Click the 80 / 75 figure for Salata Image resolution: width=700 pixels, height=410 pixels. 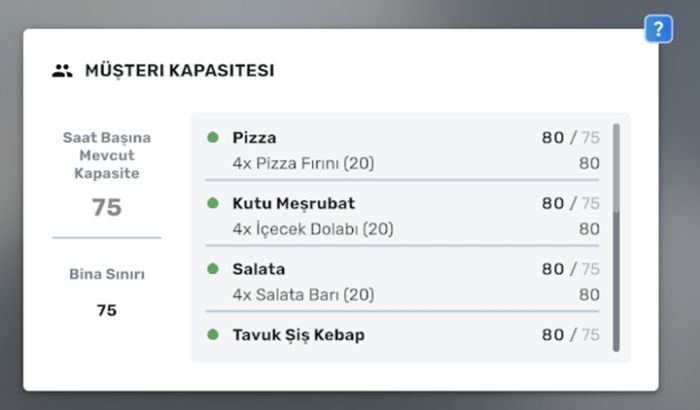pos(570,269)
